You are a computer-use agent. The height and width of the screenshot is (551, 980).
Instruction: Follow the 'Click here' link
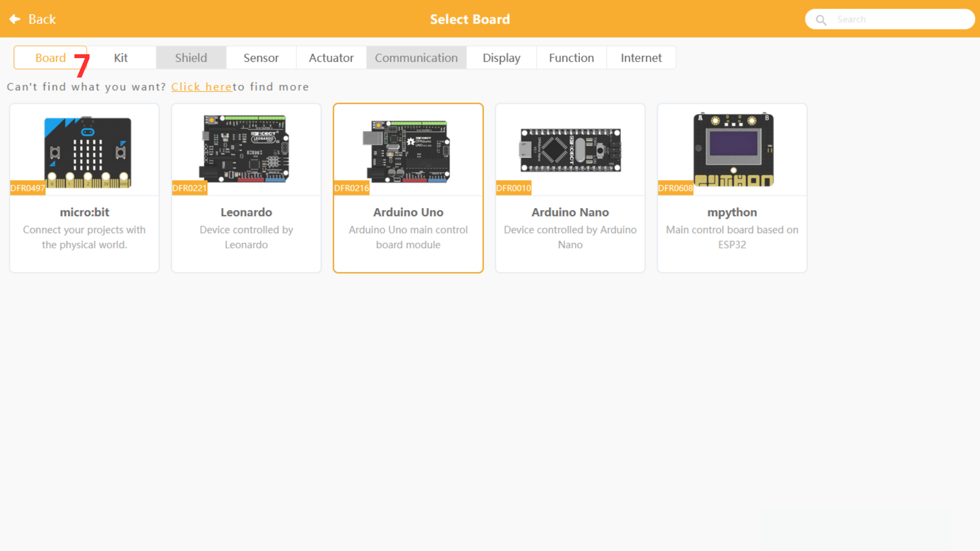(202, 87)
